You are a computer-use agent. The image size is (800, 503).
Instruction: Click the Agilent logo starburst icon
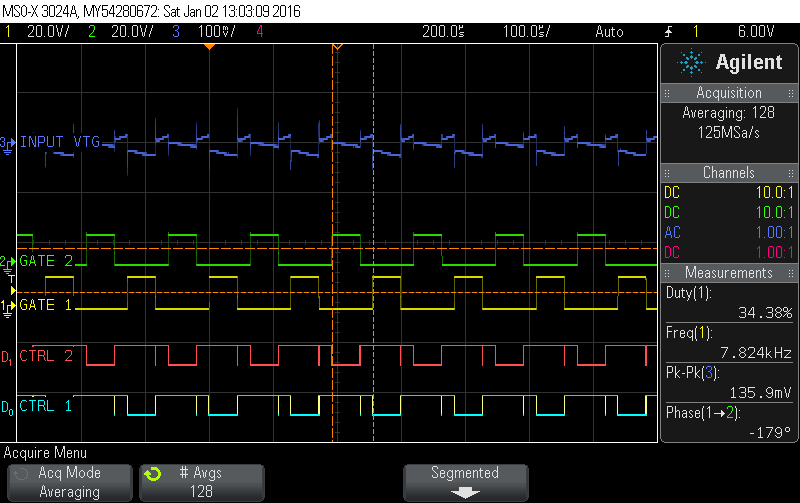[x=691, y=62]
